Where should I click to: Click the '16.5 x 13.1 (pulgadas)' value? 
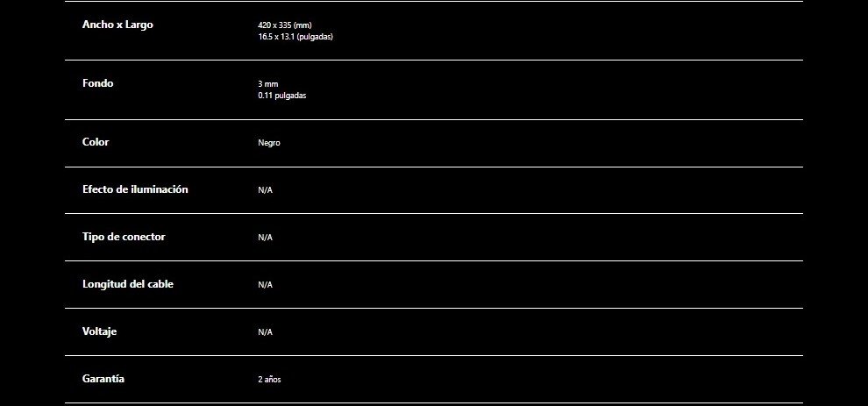[x=295, y=37]
